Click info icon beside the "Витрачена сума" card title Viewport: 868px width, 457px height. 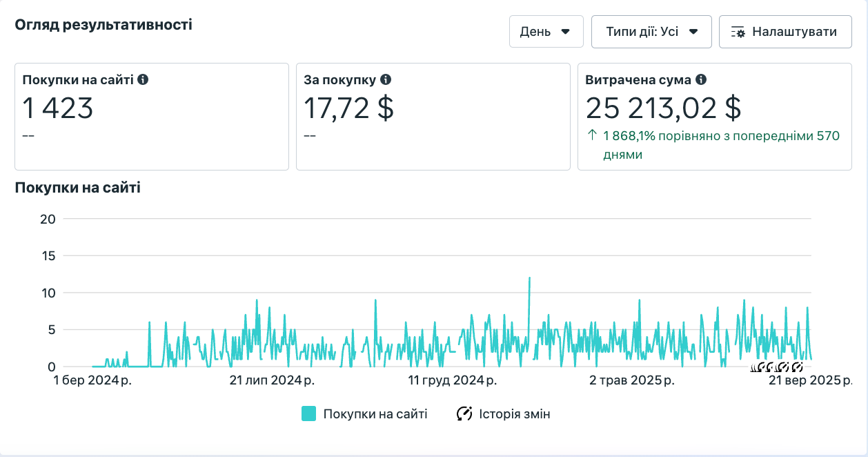pyautogui.click(x=701, y=79)
